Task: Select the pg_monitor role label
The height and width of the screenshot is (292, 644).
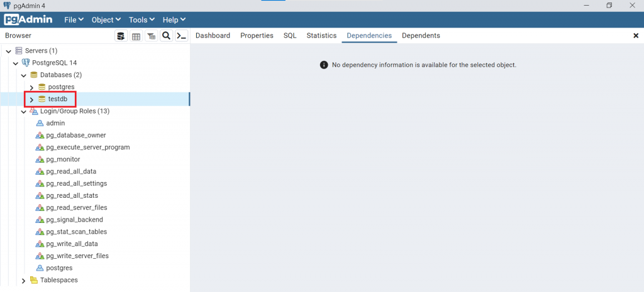Action: click(x=63, y=159)
